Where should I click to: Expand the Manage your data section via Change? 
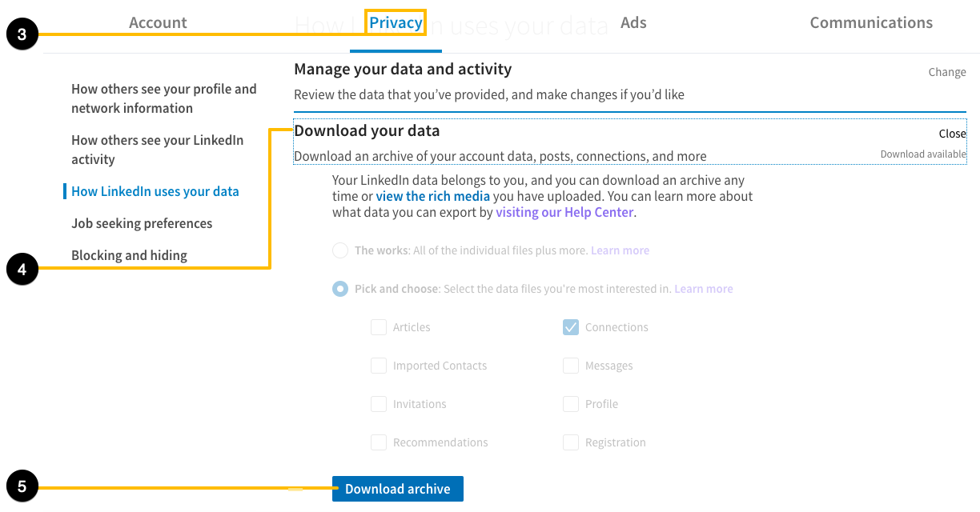point(947,72)
